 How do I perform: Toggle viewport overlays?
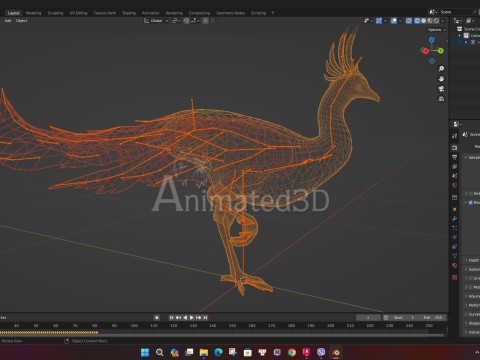point(394,21)
